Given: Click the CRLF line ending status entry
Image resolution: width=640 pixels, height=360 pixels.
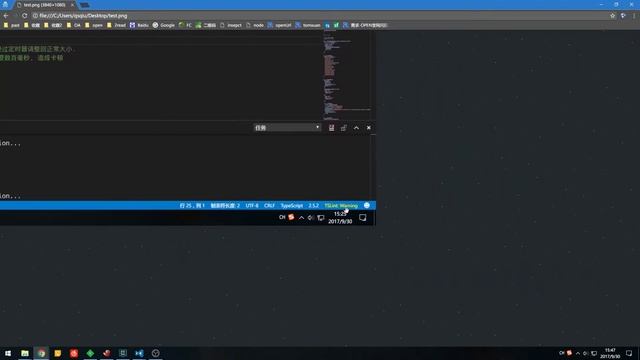Looking at the screenshot, I should click(x=269, y=206).
